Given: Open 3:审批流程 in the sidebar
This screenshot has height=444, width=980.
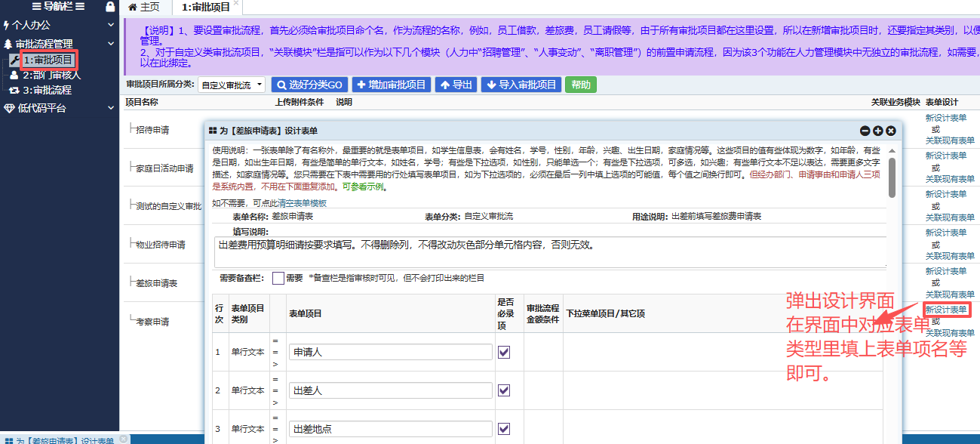Looking at the screenshot, I should [x=47, y=90].
